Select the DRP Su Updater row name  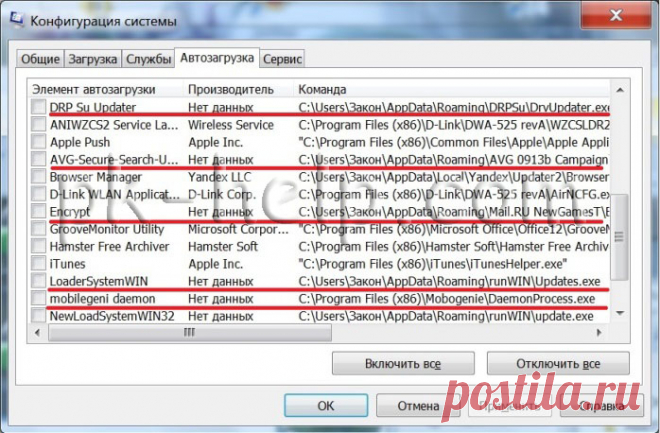point(93,107)
